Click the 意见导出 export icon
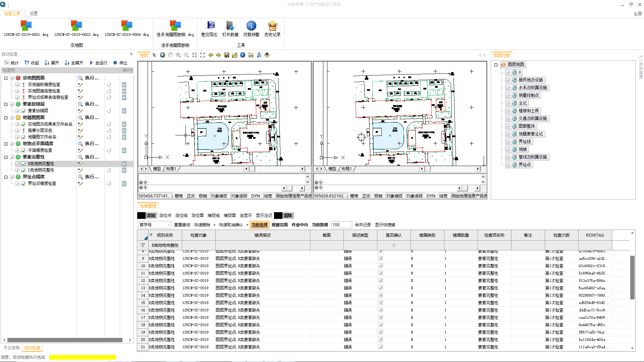Viewport: 644px width, 362px height. tap(209, 28)
